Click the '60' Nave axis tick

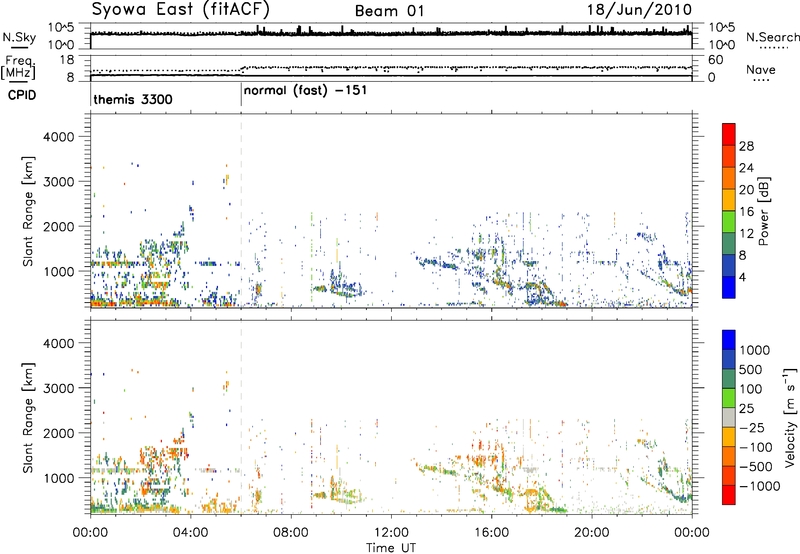pos(715,60)
